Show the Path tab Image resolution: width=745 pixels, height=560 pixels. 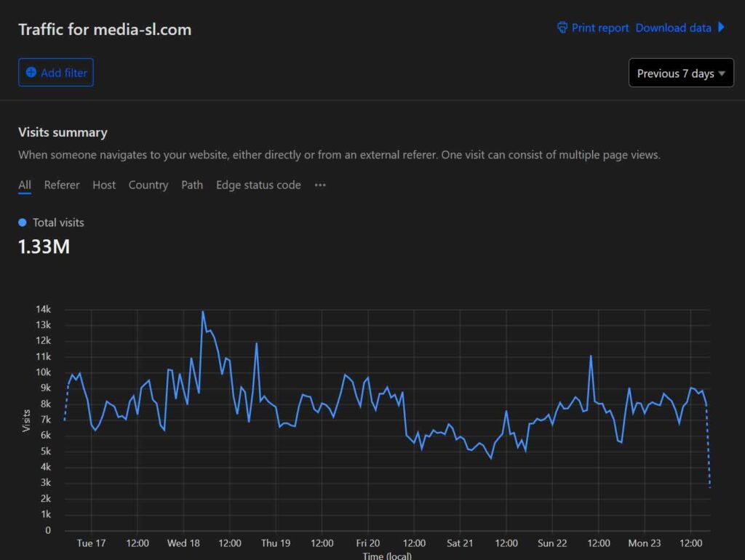[192, 185]
